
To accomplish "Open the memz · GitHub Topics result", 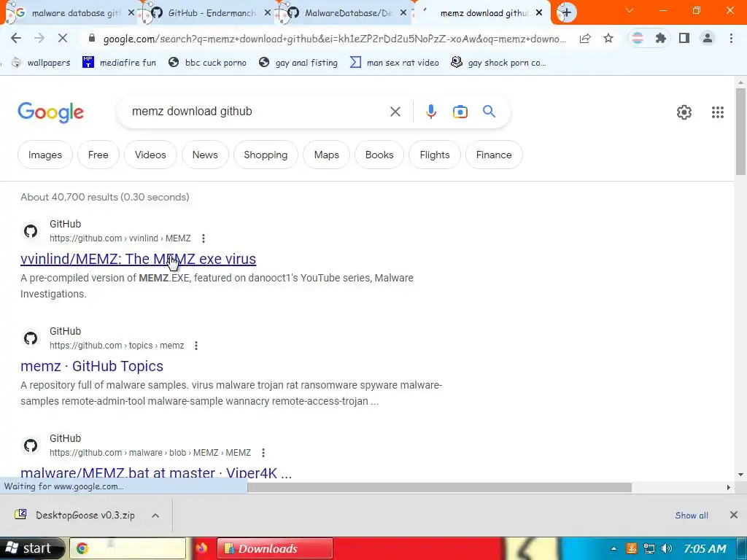I will click(x=92, y=366).
